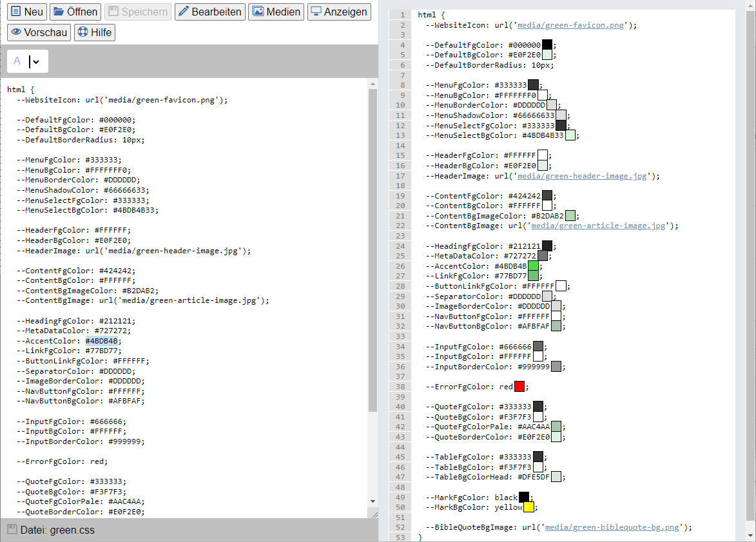The width and height of the screenshot is (756, 542).
Task: Click the yellow MarkBgColor swatch
Action: tap(528, 507)
